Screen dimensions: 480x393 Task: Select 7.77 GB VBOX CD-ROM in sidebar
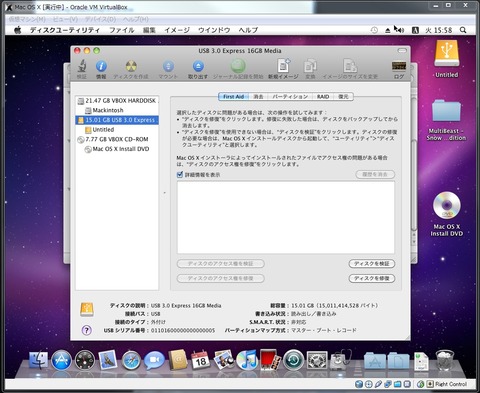(x=117, y=139)
